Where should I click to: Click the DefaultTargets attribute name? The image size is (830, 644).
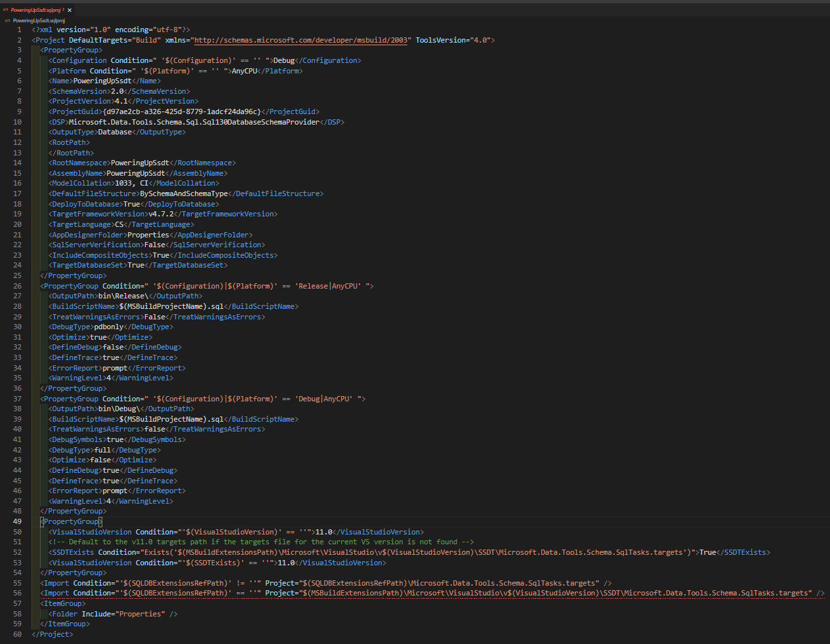(98, 40)
